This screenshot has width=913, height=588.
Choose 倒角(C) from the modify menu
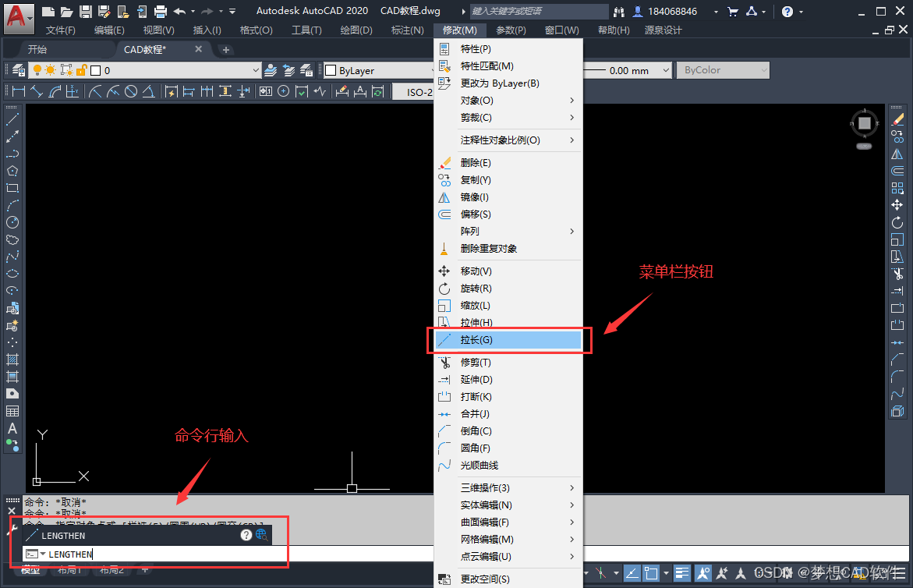pos(508,430)
